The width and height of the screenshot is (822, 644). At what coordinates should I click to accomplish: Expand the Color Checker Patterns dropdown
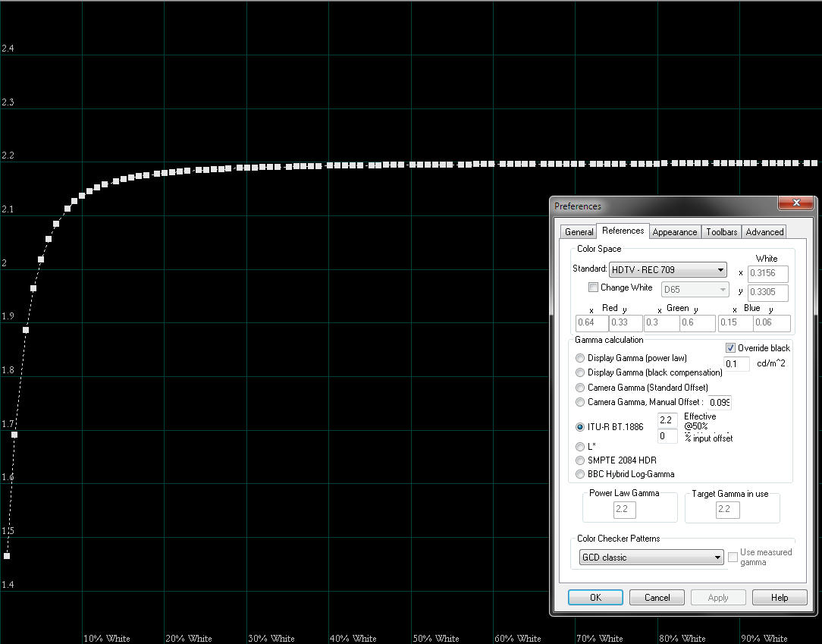[651, 558]
